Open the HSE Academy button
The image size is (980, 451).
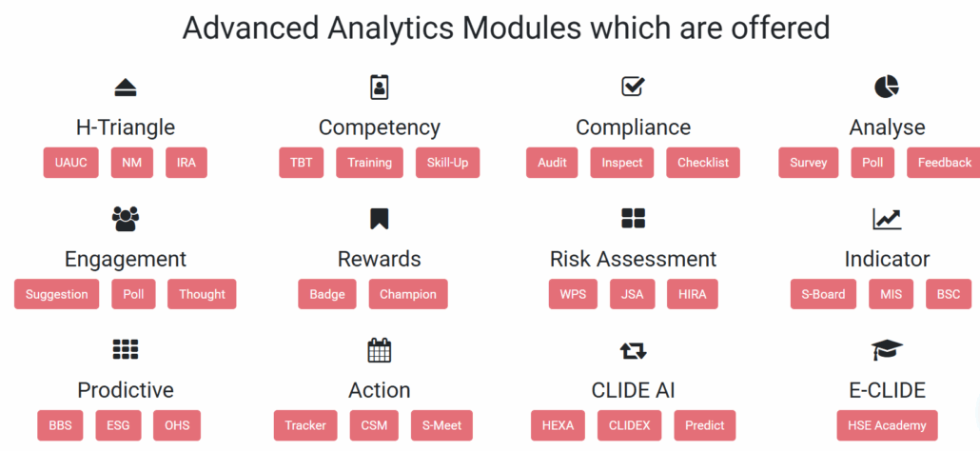point(888,425)
